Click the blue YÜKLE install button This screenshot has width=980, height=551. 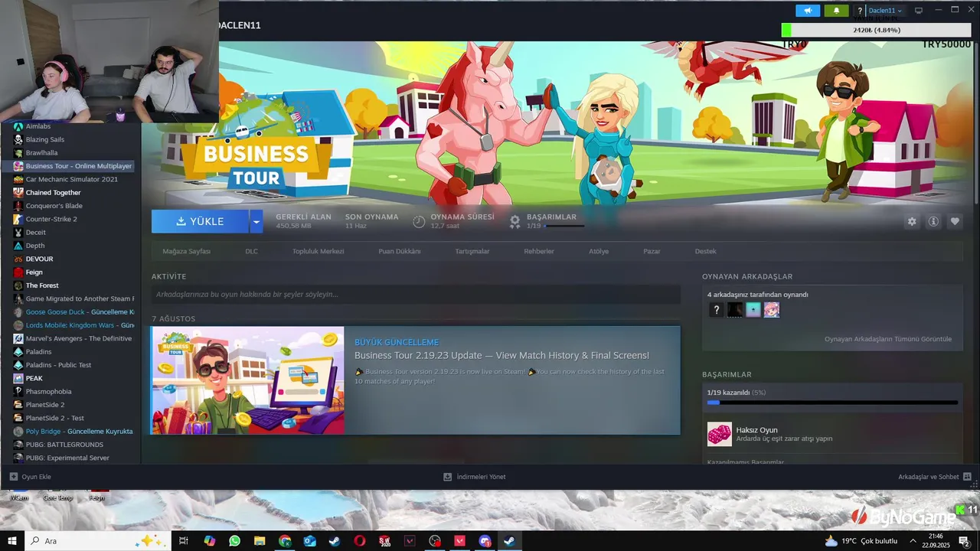click(200, 221)
